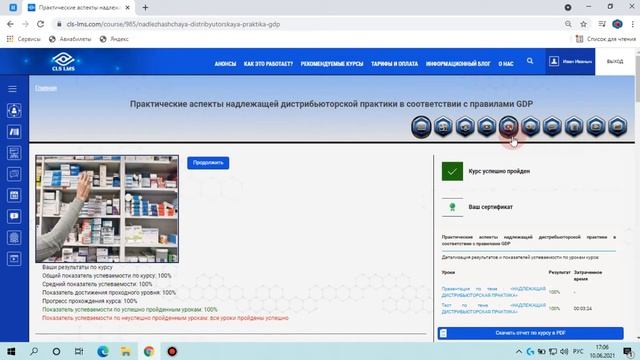Image resolution: width=640 pixels, height=360 pixels.
Task: Open the Chrome profile avatar
Action: point(617,24)
